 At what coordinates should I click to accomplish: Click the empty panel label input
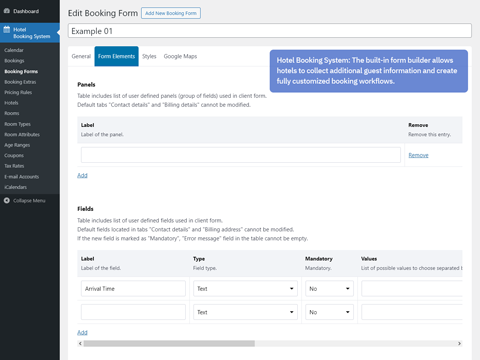241,155
